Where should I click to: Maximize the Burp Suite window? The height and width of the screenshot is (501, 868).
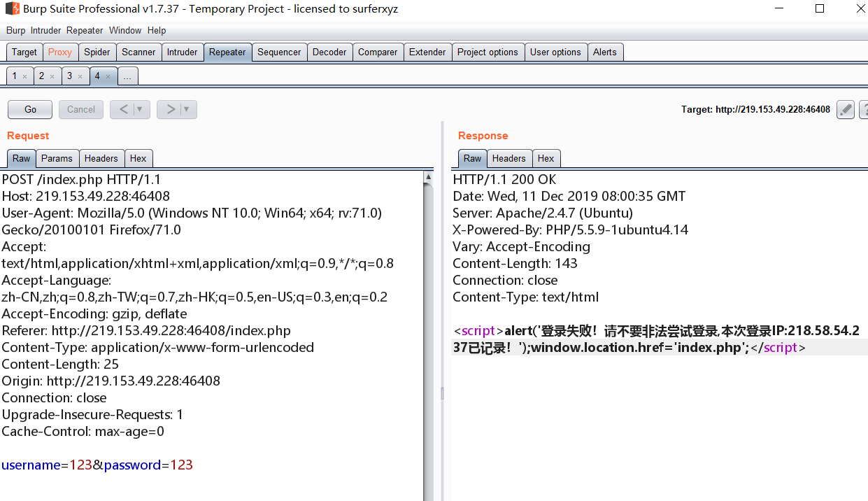pos(820,9)
